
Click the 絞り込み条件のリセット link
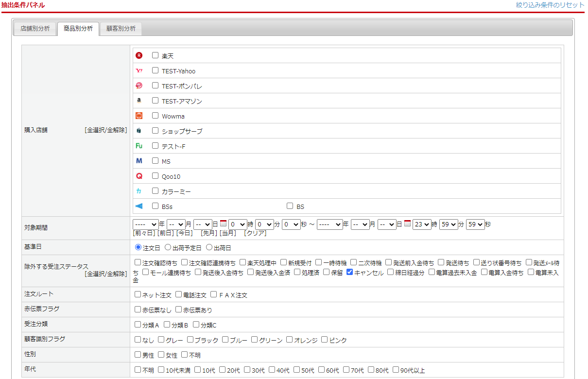point(550,5)
